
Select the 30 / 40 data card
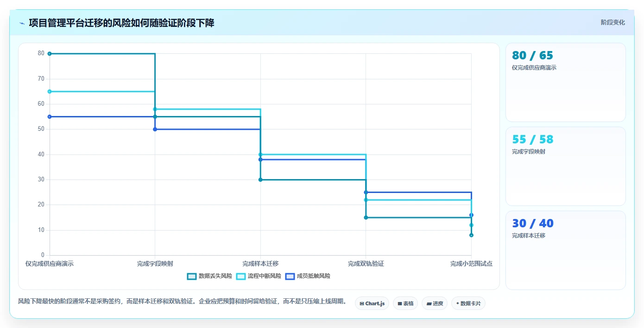[x=566, y=251]
